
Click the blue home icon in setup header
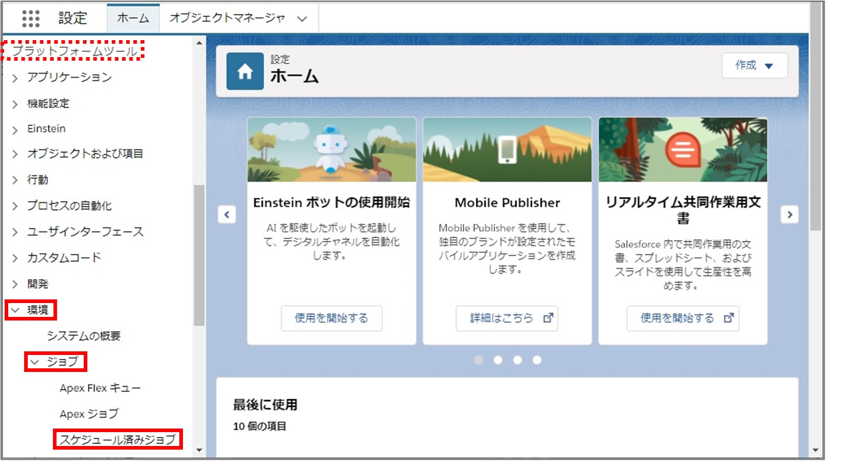pyautogui.click(x=245, y=72)
